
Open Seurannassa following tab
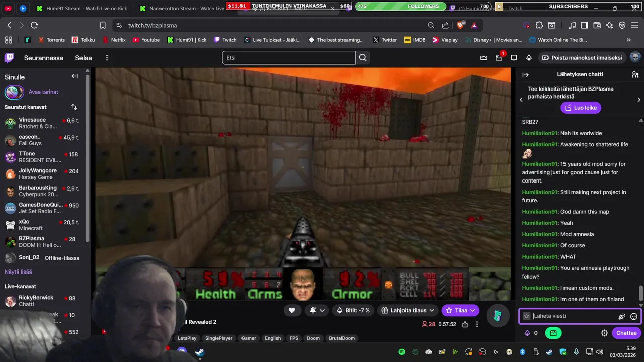click(44, 58)
